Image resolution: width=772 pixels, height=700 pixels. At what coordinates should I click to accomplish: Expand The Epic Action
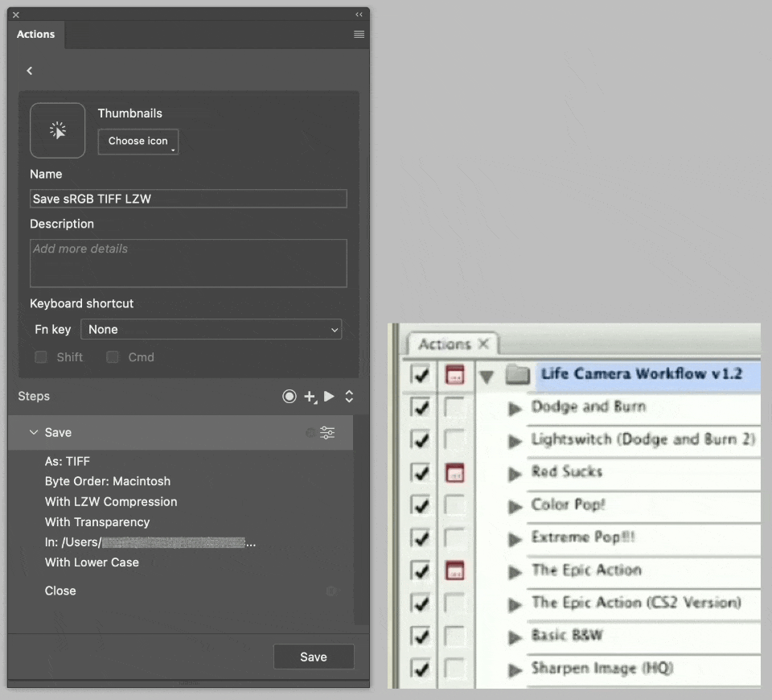(515, 572)
